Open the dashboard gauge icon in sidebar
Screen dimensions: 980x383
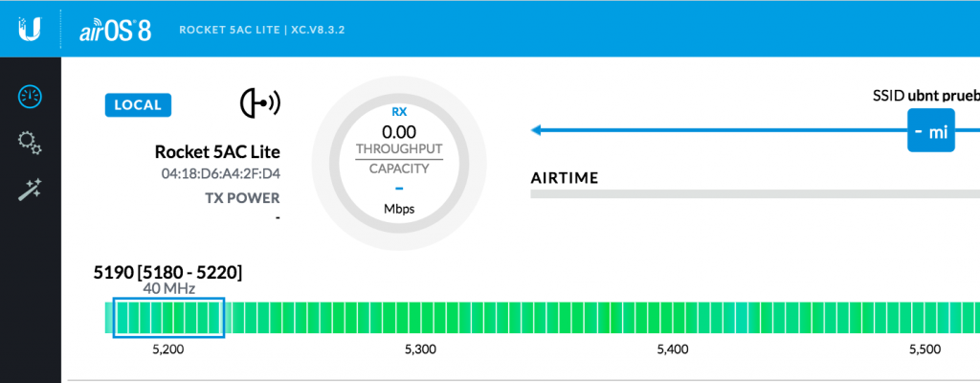[x=30, y=96]
